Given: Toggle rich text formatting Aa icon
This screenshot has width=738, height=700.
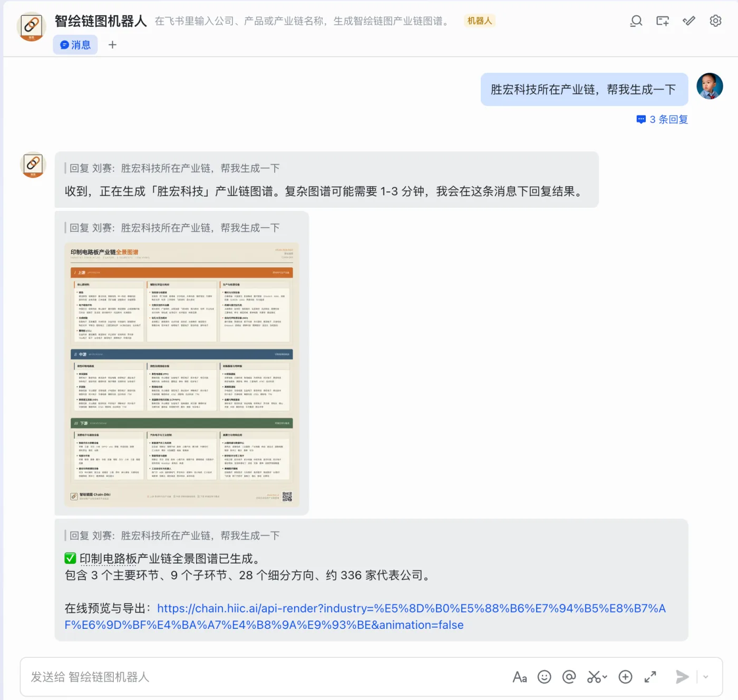Looking at the screenshot, I should (x=520, y=677).
